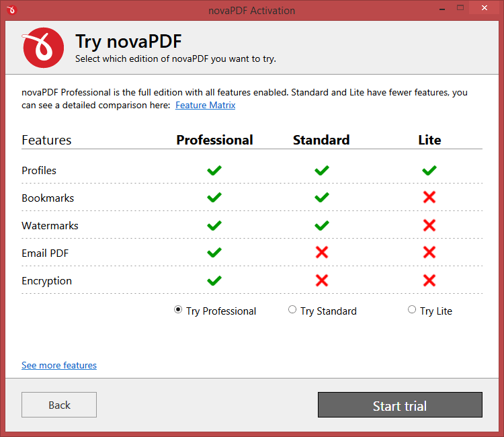The image size is (504, 437).
Task: Click Standard checkmark in Bookmarks row
Action: 322,197
